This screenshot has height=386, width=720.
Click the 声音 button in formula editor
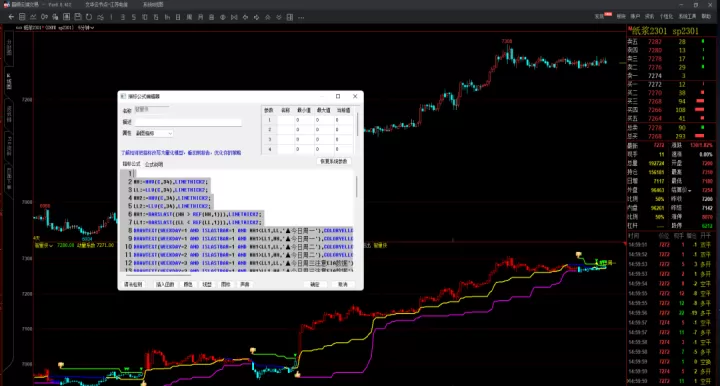pyautogui.click(x=245, y=285)
